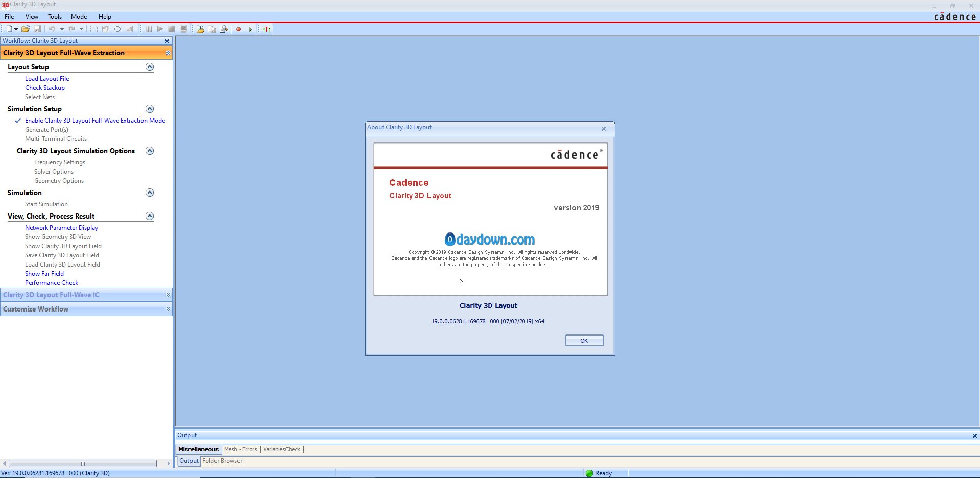Click the red record macro button
The width and height of the screenshot is (980, 478).
[x=238, y=29]
